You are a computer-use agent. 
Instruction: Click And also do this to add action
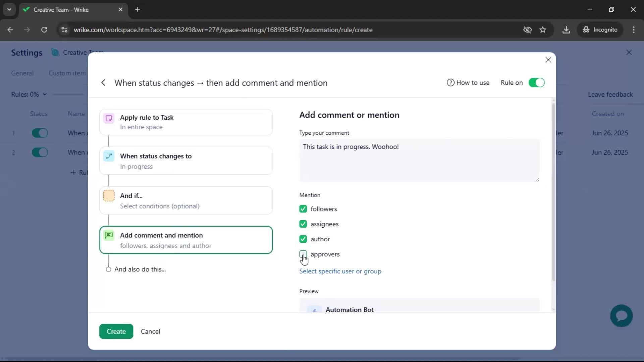coord(140,269)
